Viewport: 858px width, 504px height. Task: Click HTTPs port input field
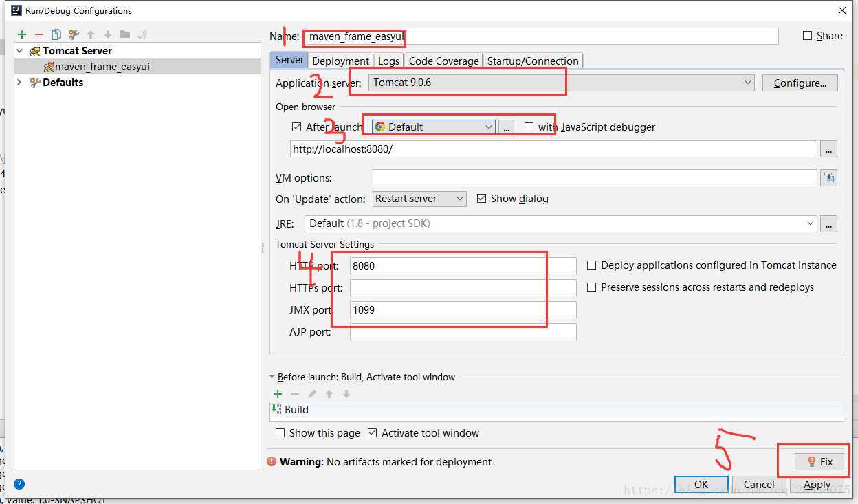point(463,287)
